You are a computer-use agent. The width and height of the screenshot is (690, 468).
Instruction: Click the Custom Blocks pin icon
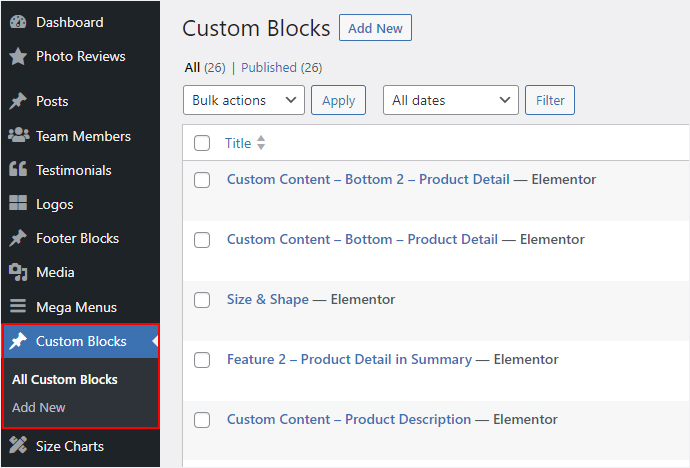18,341
